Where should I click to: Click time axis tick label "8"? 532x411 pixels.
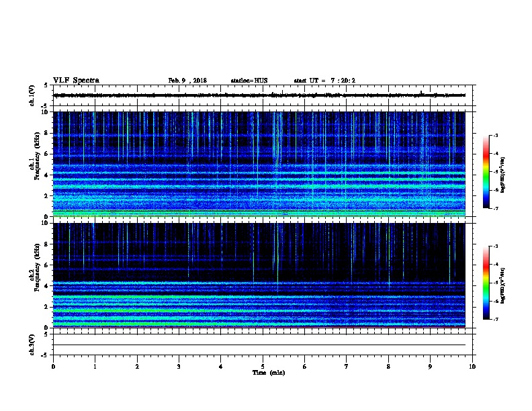[388, 367]
